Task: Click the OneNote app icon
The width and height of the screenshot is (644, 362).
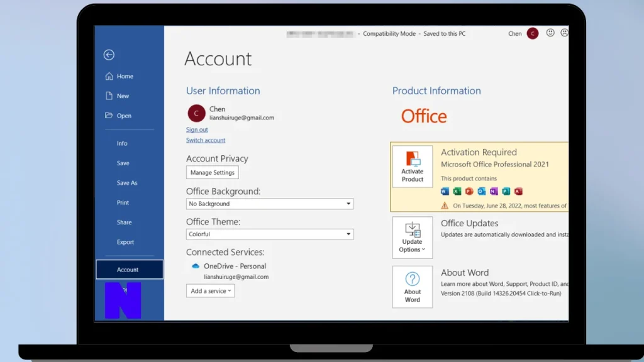Action: [494, 191]
